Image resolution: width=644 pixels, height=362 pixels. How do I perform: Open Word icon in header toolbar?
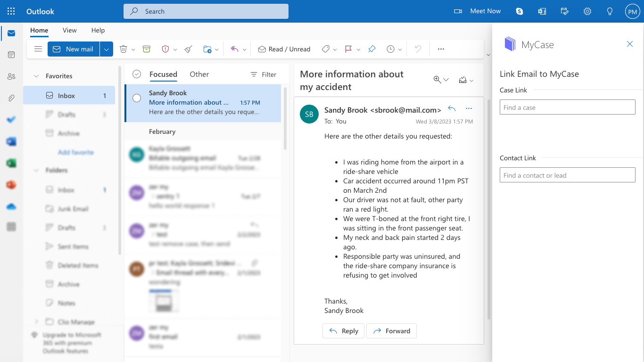(x=542, y=11)
